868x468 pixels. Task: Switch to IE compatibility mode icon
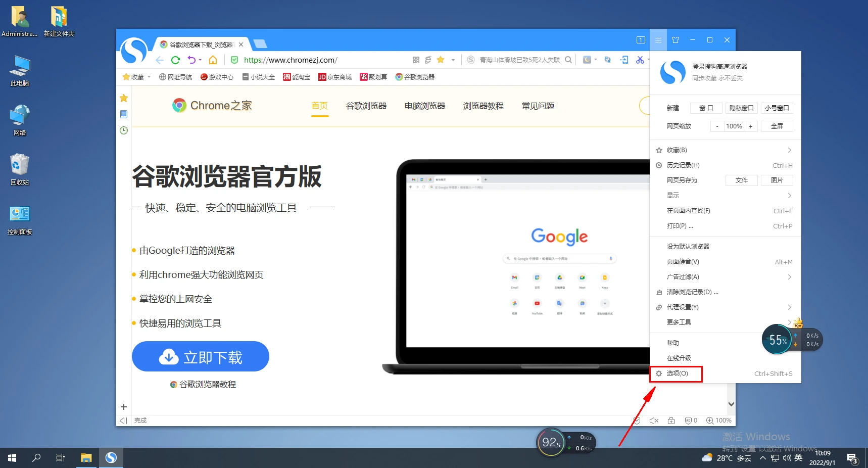pos(428,60)
